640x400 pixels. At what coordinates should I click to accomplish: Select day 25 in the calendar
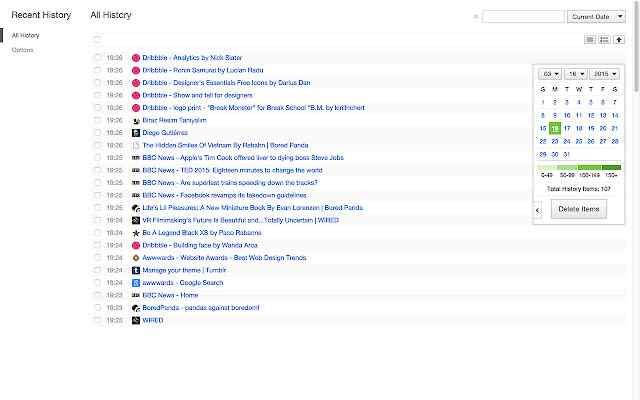point(579,142)
